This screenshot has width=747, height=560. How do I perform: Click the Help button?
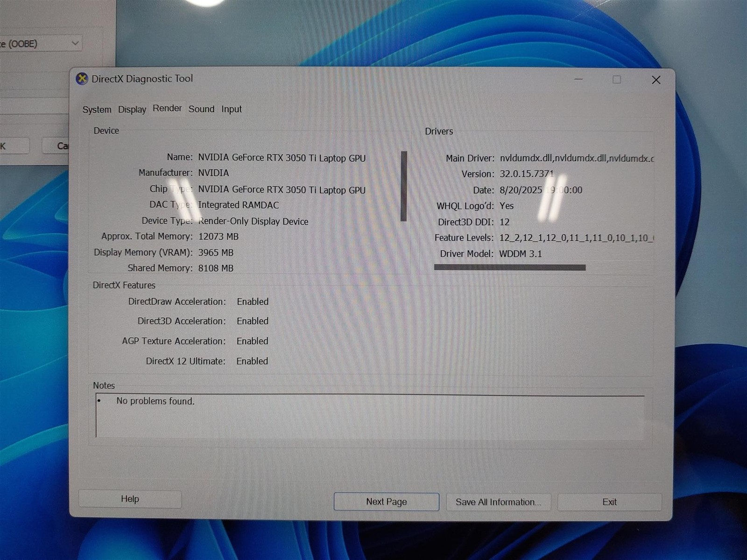coord(130,499)
